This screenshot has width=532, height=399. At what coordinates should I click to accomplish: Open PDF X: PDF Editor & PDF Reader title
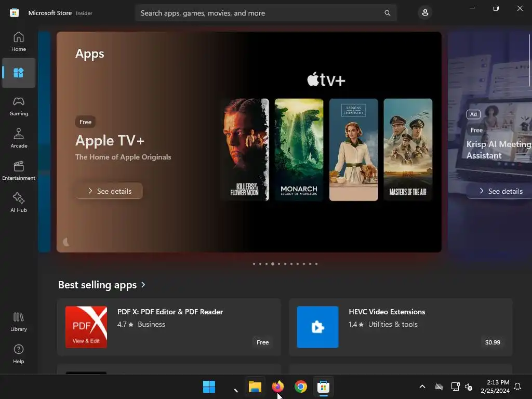[x=170, y=312]
